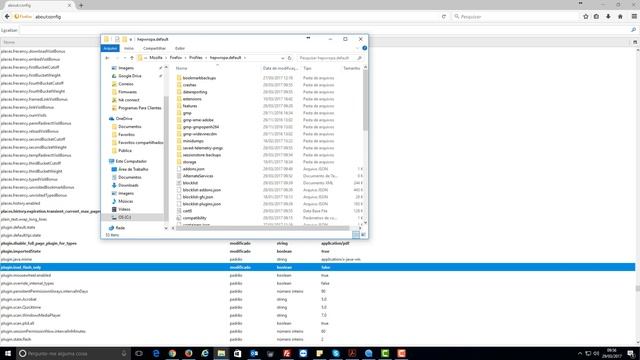
Task: Sort files by Tipo column header
Action: [x=307, y=68]
